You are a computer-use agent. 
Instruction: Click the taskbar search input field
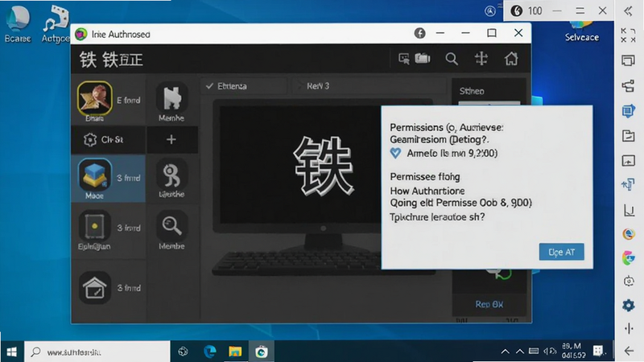point(97,352)
